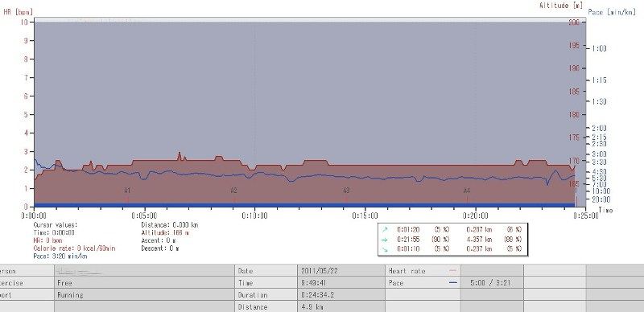Click the HR [bpm] axis label
The height and width of the screenshot is (312, 644).
point(18,12)
